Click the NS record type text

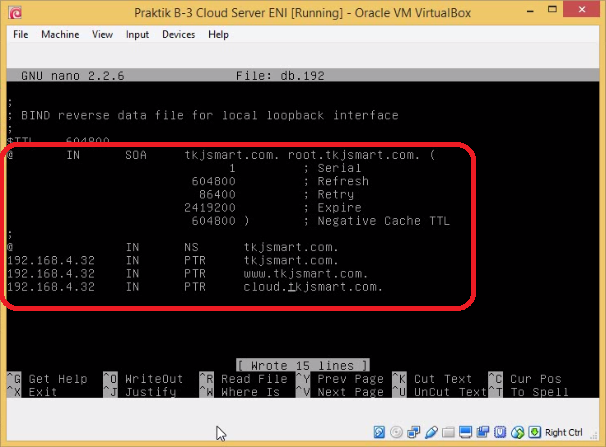(x=191, y=247)
